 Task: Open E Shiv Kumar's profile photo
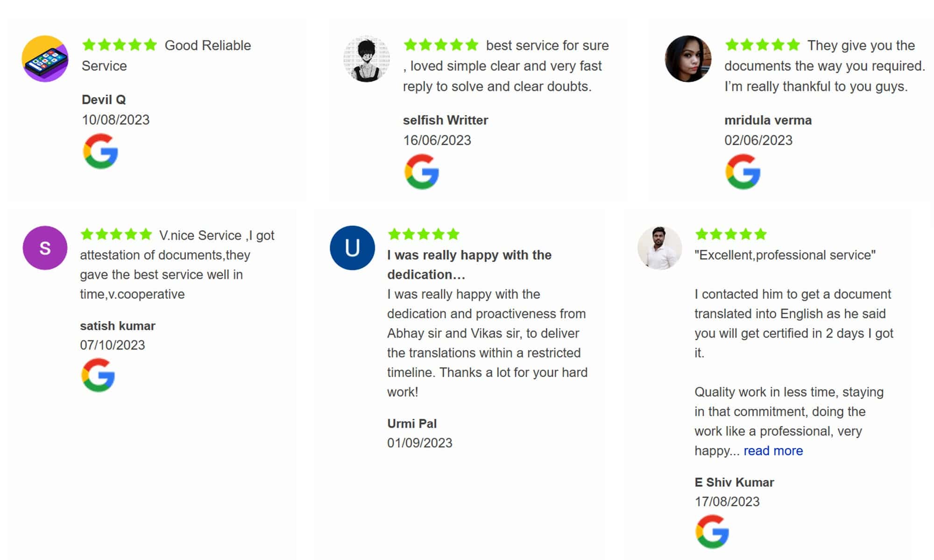[659, 248]
